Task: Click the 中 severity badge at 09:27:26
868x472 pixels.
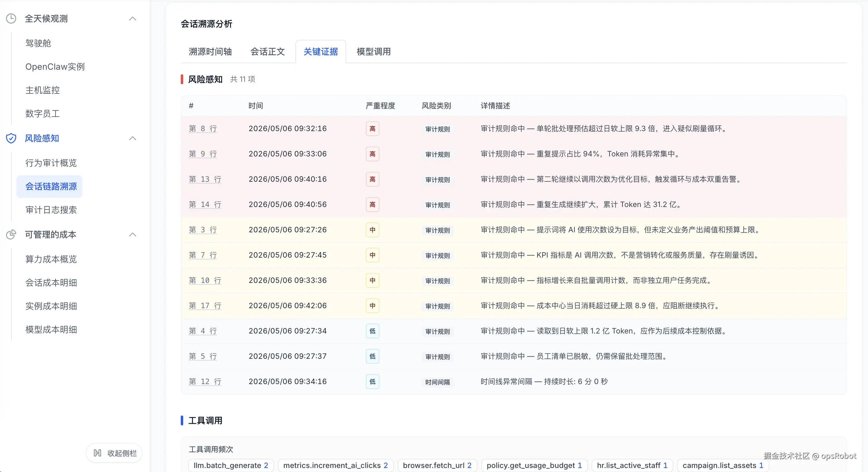Action: (x=372, y=230)
